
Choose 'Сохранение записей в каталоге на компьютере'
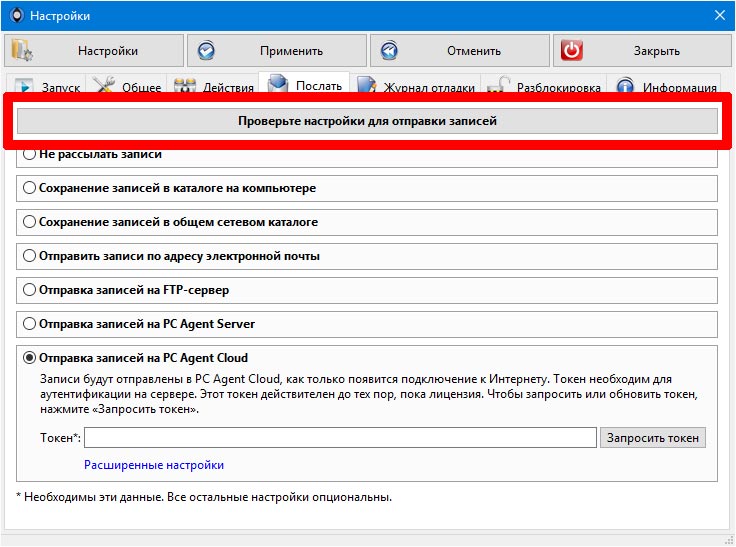coord(30,188)
